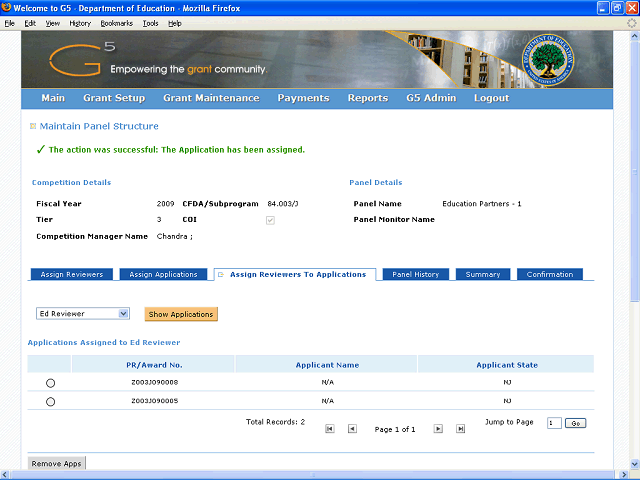Open the Help menu
The width and height of the screenshot is (640, 480).
(175, 23)
